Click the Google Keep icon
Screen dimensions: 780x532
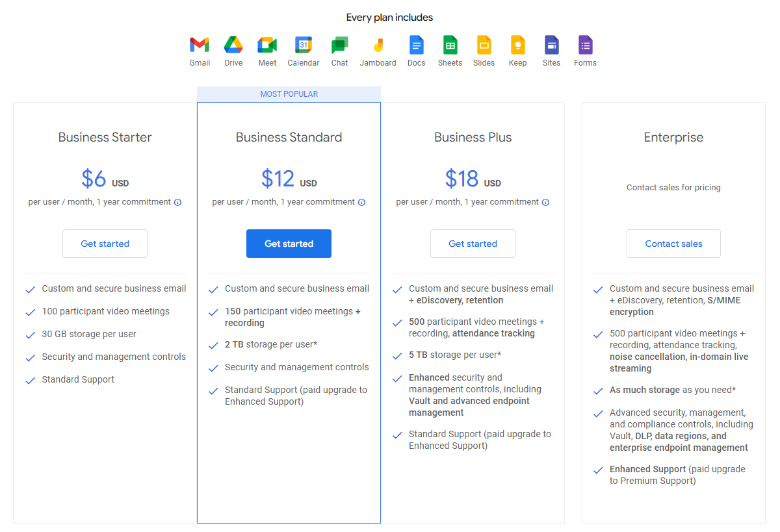[x=517, y=45]
